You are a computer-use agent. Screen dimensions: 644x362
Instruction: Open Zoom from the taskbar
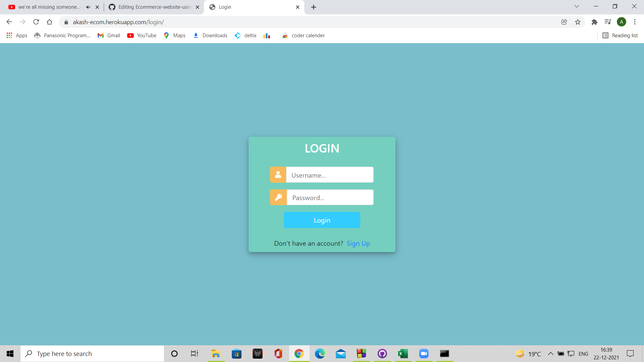(424, 354)
